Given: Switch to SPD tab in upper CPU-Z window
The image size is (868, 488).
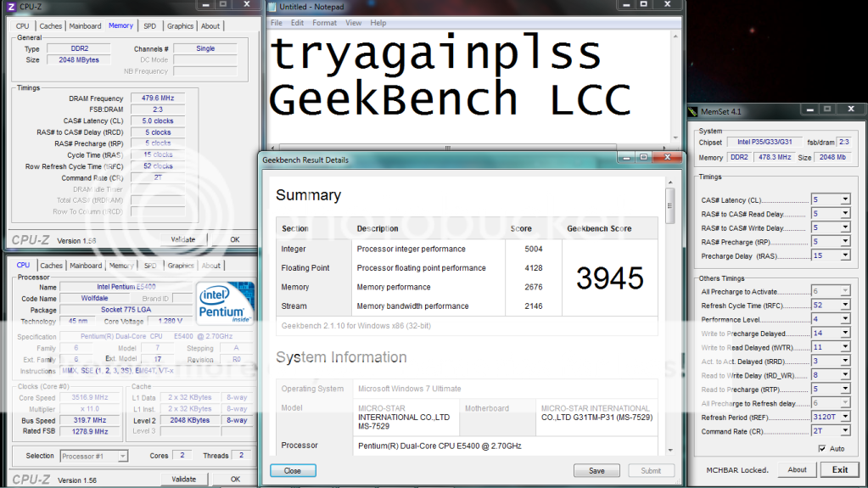Looking at the screenshot, I should [x=149, y=26].
